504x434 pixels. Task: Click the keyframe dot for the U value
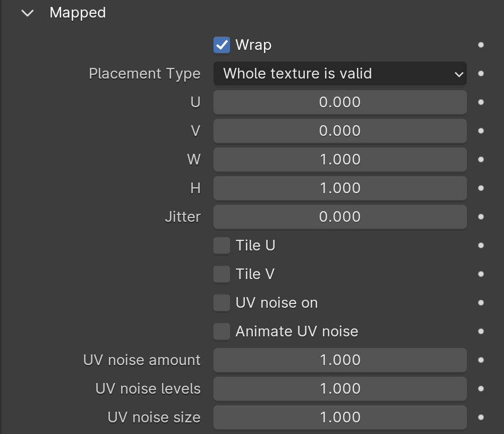tap(481, 102)
